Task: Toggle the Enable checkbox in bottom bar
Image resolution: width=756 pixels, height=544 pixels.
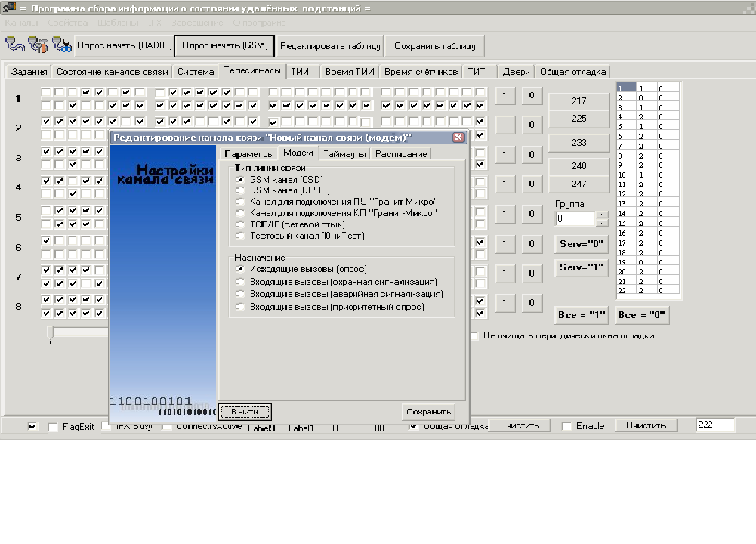Action: coord(566,427)
